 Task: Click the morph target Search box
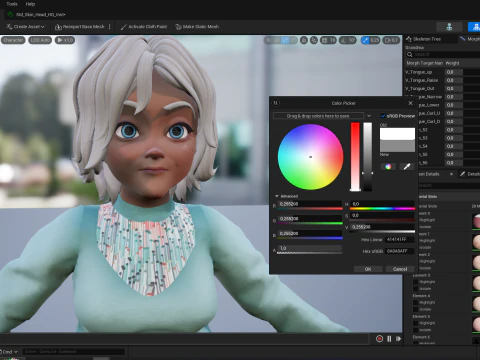(443, 54)
